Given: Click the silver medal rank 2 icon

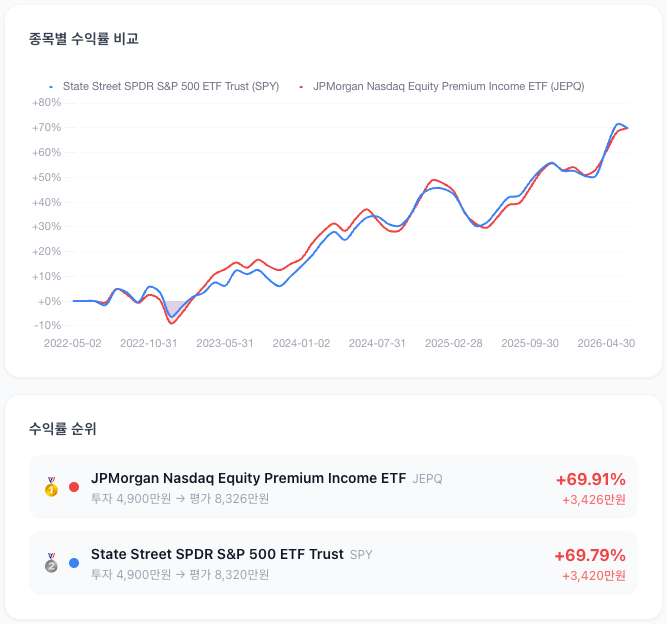Looking at the screenshot, I should [51, 563].
